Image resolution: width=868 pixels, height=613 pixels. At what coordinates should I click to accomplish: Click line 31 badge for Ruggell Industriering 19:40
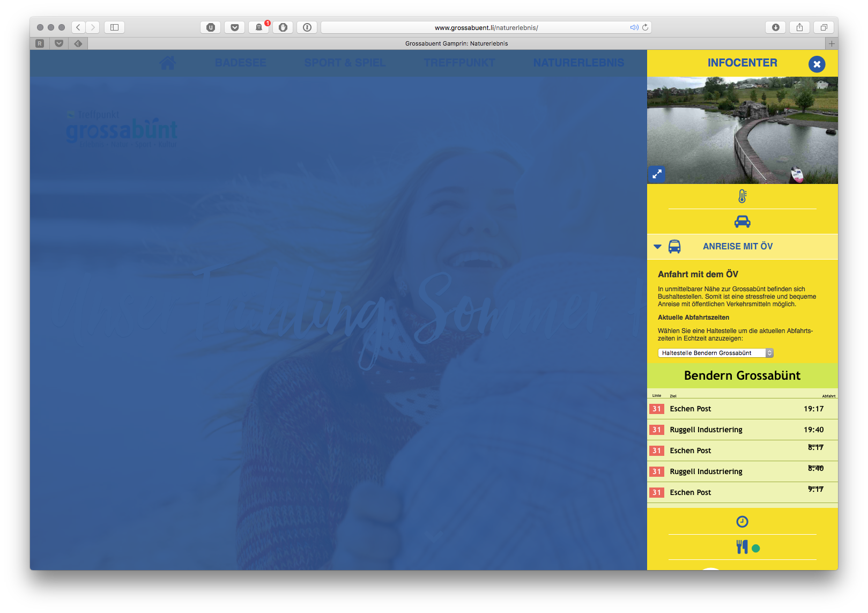click(x=657, y=430)
